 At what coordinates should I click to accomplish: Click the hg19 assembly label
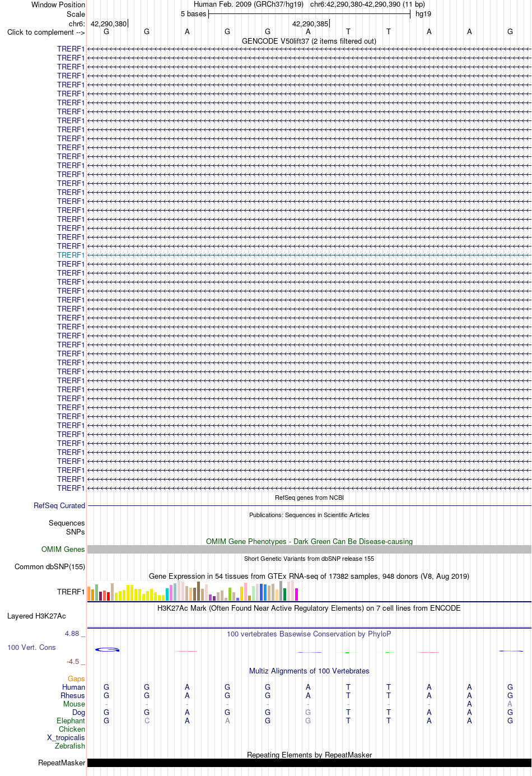[x=423, y=13]
